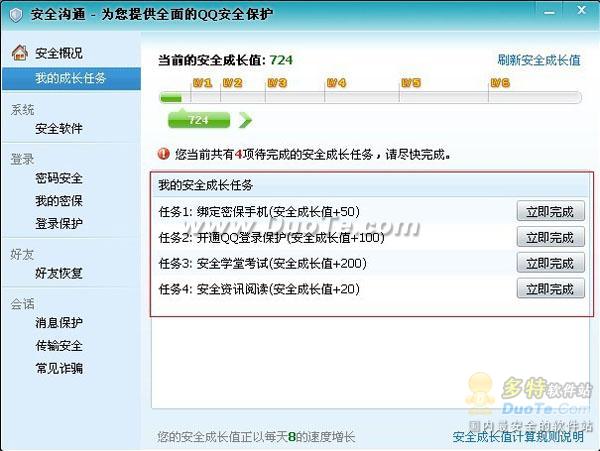Click 立即完成 for 开通QQ登录保护 task
600x451 pixels.
coord(550,237)
